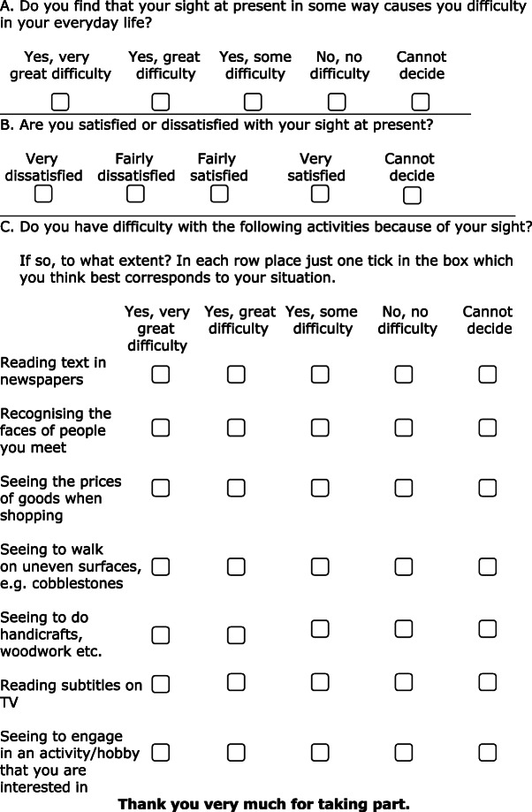532x812 pixels.
Task: Check 'Cannot decide' for question A
Action: [421, 102]
